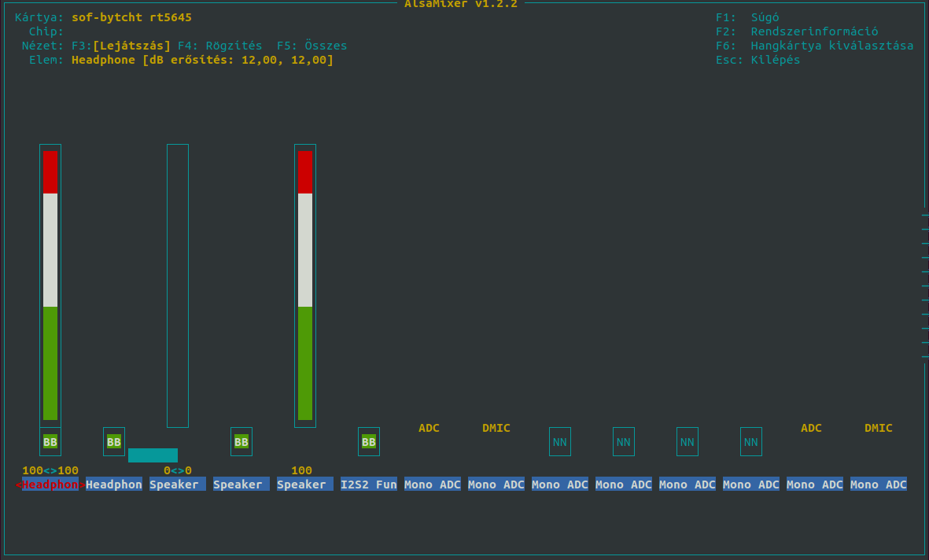The image size is (929, 560).
Task: Click the Headphone dB erősítés item text
Action: (x=202, y=60)
